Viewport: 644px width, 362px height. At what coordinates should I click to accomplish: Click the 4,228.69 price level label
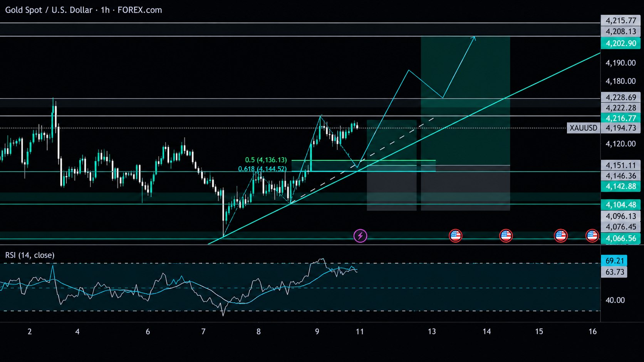coord(621,97)
